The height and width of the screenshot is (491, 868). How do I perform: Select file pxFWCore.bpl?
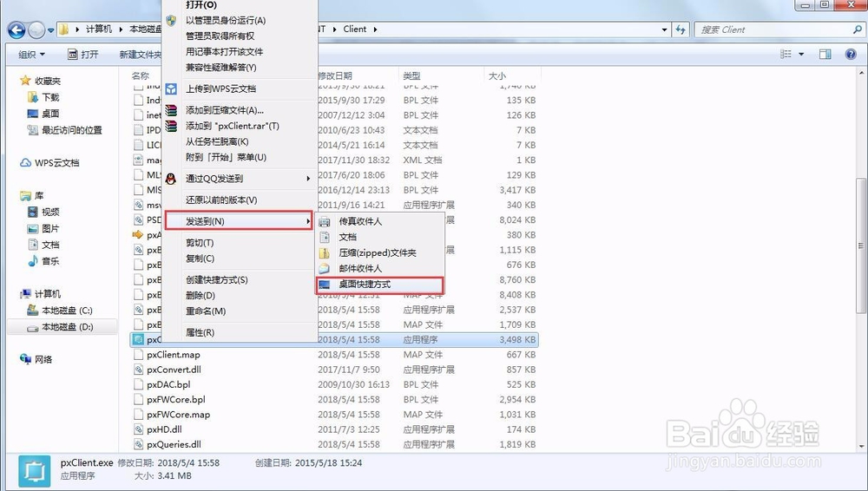click(x=176, y=400)
